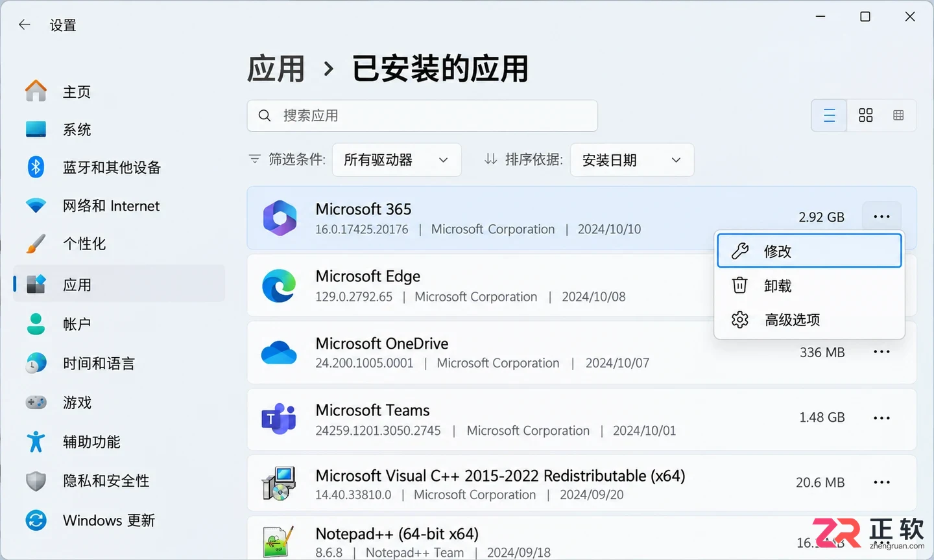Click the Microsoft Teams size 1.48 GB
This screenshot has height=560, width=934.
tap(822, 417)
